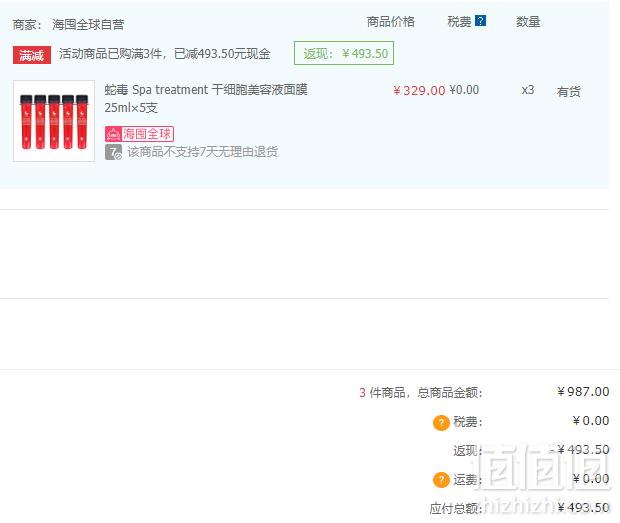
Task: Click the 活动商品已购满3件 promotion text
Action: point(164,54)
